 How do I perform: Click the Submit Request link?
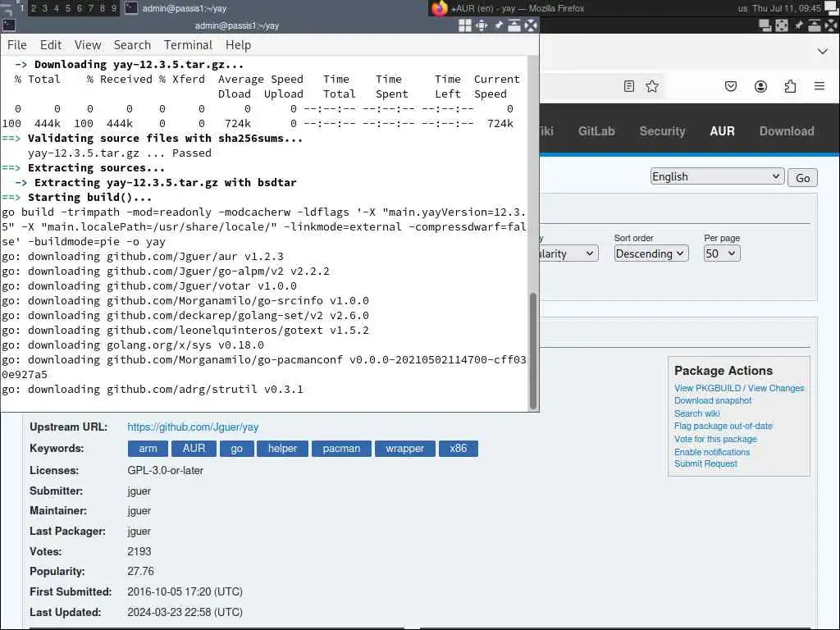point(705,463)
